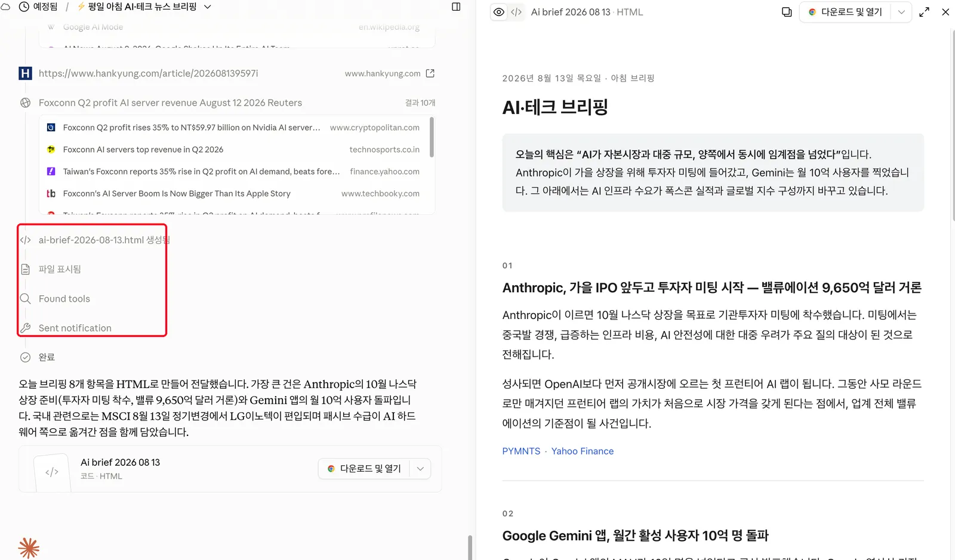Expand the Found tools step

click(x=64, y=299)
